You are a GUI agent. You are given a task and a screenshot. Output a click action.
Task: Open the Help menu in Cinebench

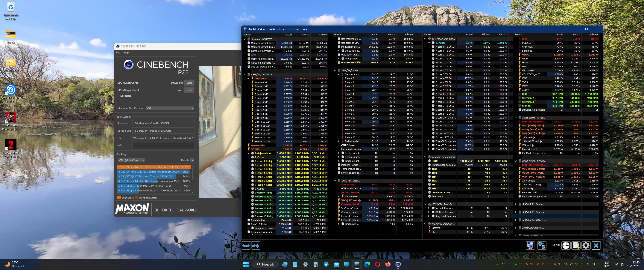[x=126, y=53]
